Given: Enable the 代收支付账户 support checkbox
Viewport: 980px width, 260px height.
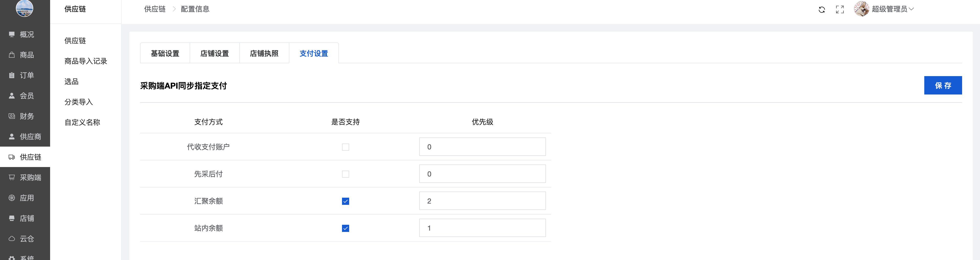Looking at the screenshot, I should (345, 147).
